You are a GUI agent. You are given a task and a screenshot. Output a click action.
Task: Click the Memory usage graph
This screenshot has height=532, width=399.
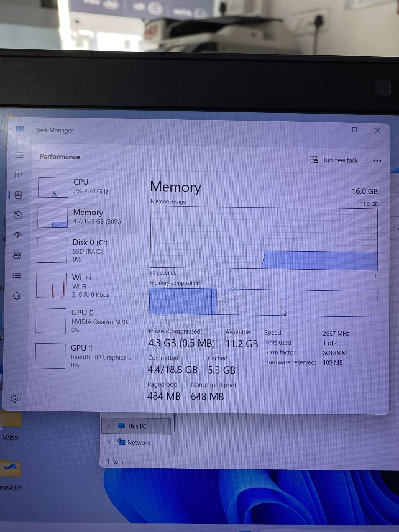pyautogui.click(x=264, y=239)
